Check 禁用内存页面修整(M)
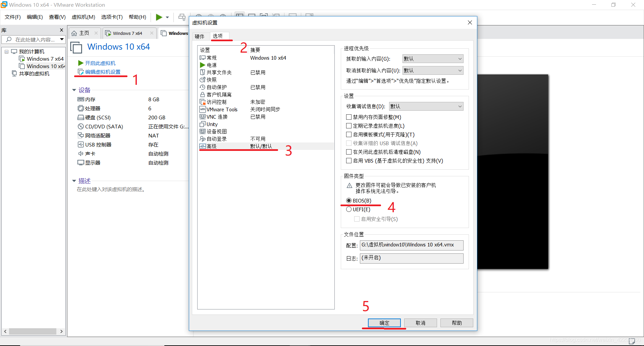Viewport: 644px width, 346px height. 349,117
